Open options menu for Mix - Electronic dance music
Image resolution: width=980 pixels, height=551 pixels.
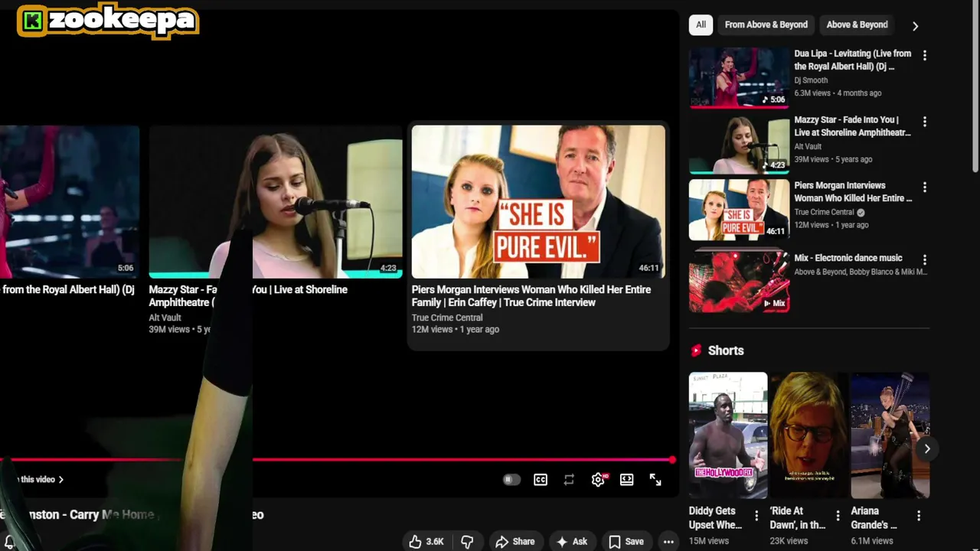[x=925, y=260]
